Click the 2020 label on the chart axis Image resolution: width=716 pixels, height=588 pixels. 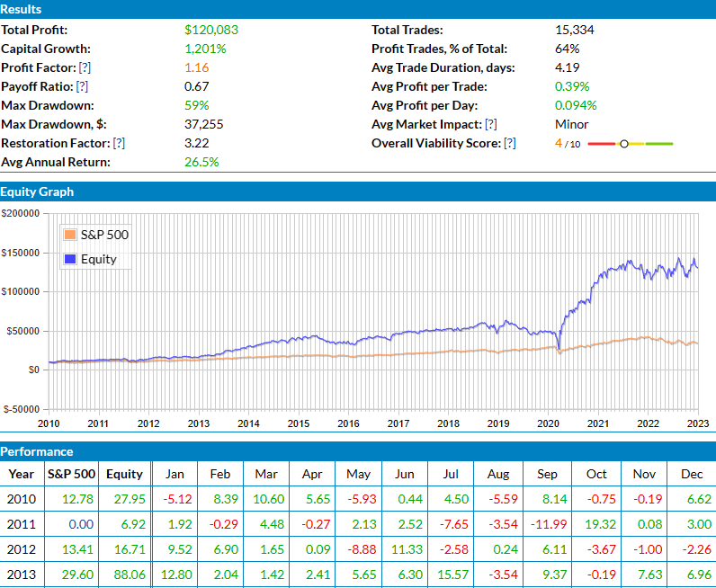coord(548,423)
